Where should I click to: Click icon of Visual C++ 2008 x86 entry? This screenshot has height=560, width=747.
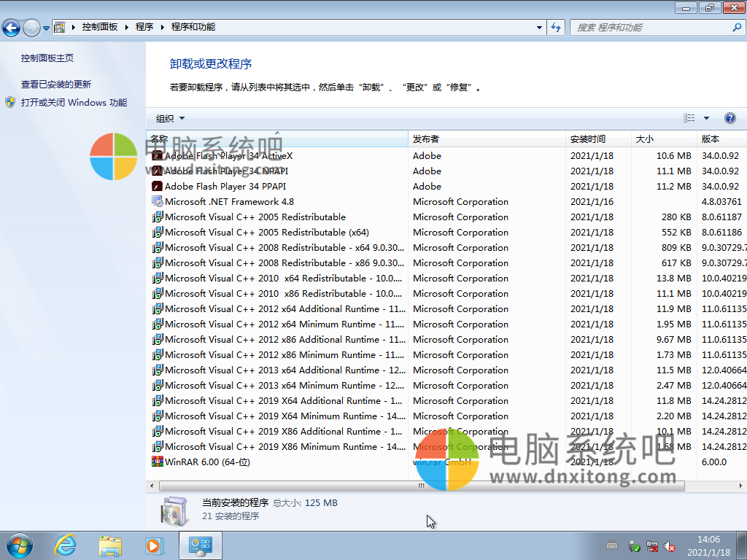click(x=158, y=262)
